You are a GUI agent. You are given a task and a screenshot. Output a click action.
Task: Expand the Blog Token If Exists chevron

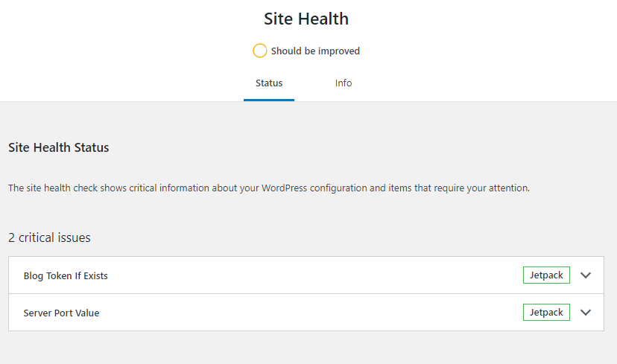pos(586,275)
